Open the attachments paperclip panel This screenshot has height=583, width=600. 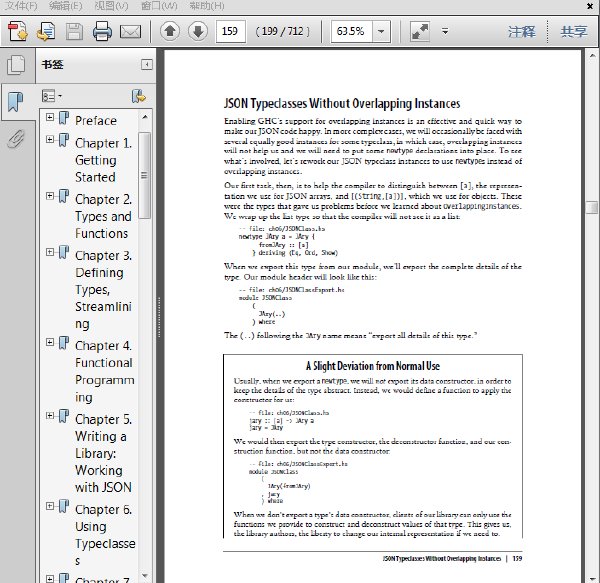(x=16, y=139)
